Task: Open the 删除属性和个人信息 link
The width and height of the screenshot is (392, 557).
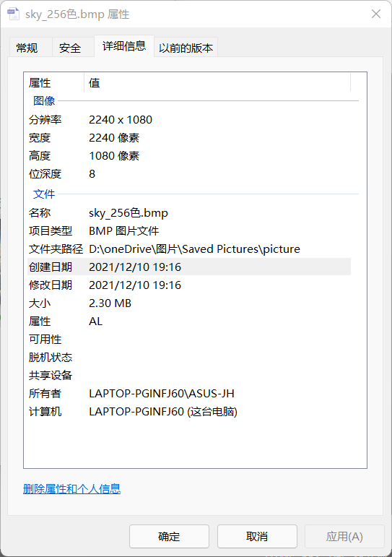Action: [x=71, y=489]
